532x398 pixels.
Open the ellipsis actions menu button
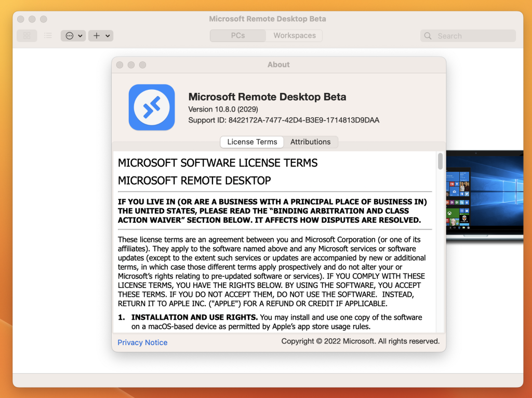click(x=73, y=36)
